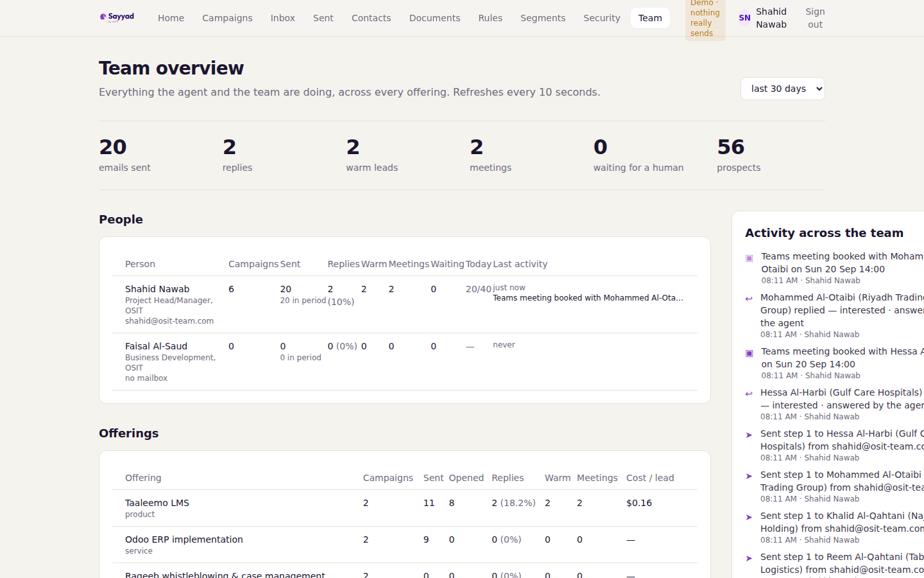Click the SN user avatar badge
Image resolution: width=924 pixels, height=578 pixels.
point(744,18)
